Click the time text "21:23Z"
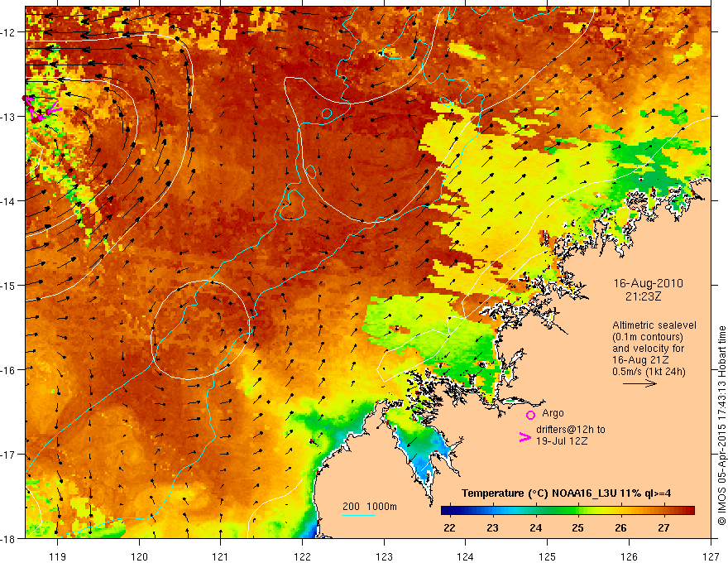Screen dimensions: 728x563 click(x=643, y=296)
